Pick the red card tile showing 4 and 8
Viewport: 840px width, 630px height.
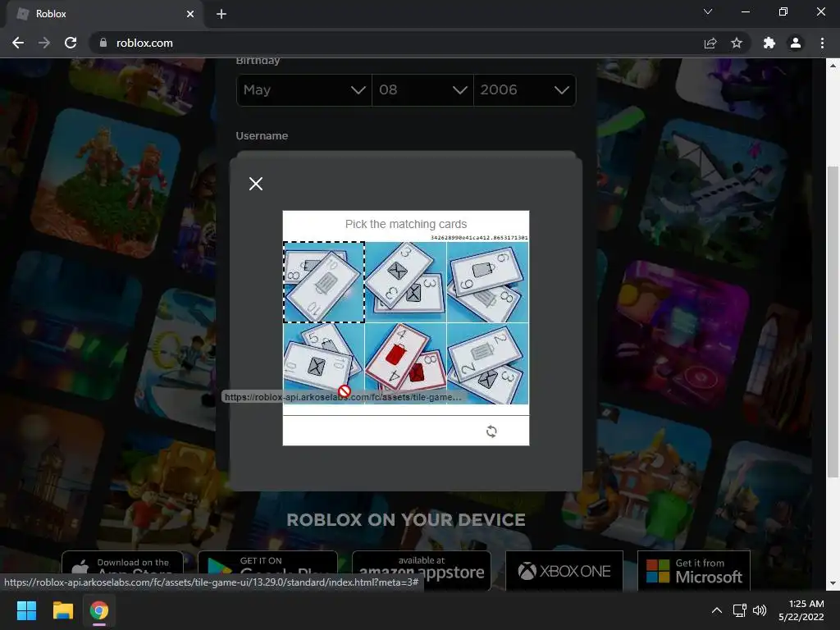405,363
